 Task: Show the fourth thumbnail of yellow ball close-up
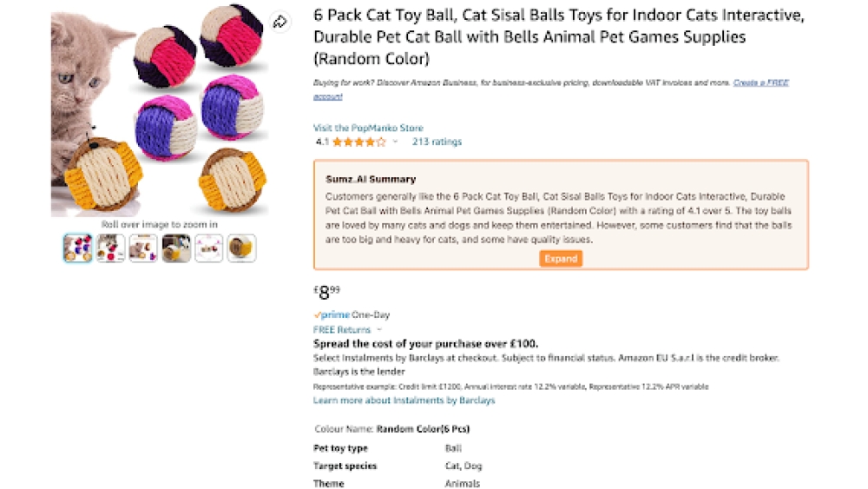[176, 248]
